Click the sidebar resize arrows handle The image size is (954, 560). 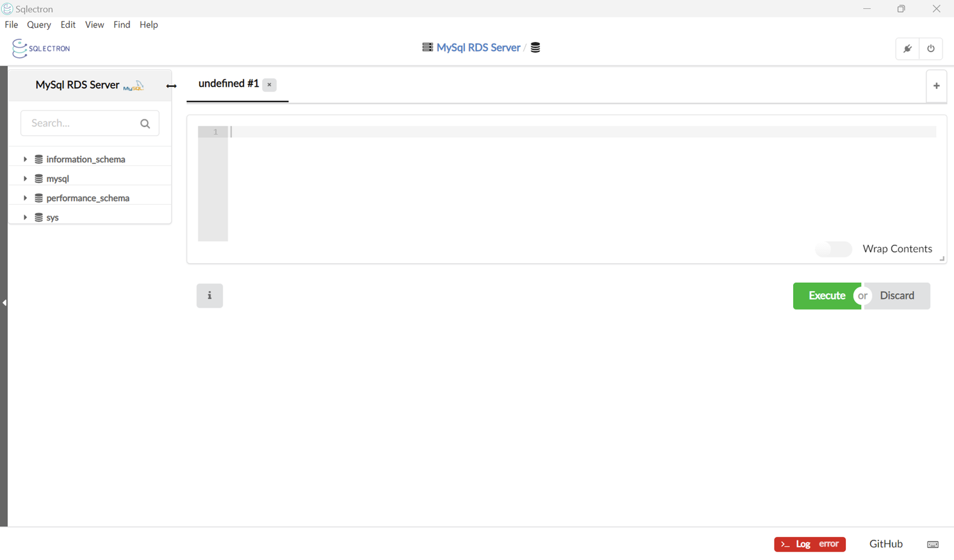coord(171,86)
